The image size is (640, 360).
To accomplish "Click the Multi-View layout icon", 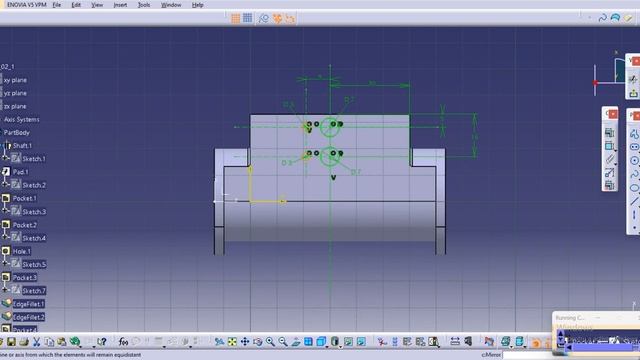I will click(x=308, y=342).
